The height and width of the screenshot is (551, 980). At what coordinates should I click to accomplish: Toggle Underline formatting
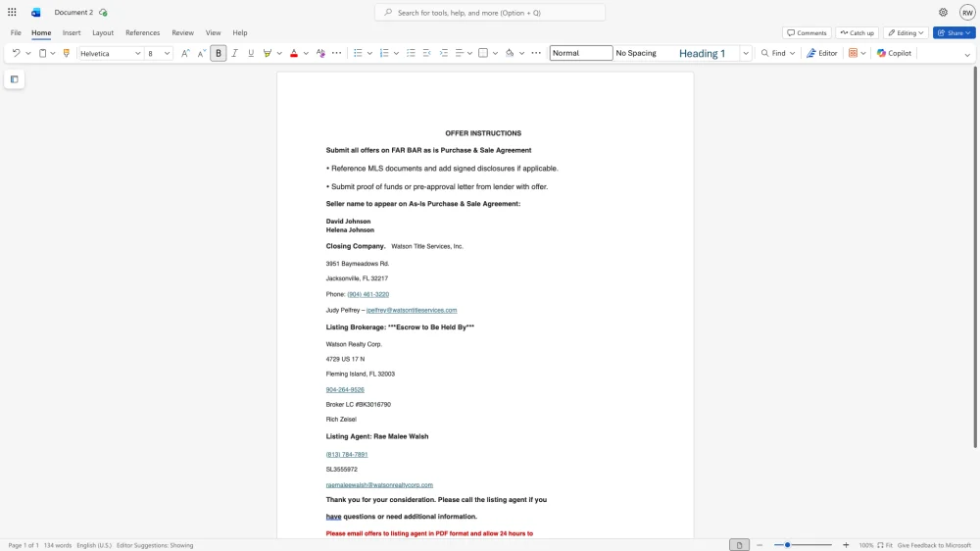251,53
